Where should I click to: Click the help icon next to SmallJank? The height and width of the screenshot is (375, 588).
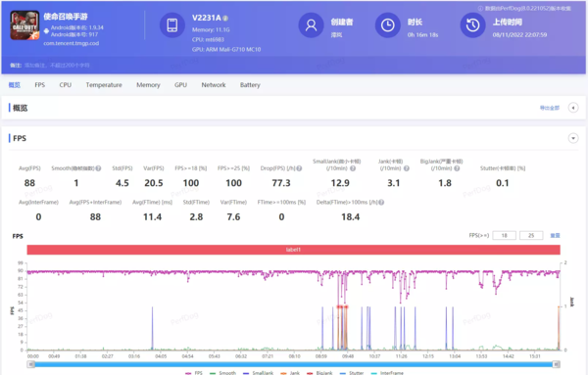[x=353, y=168]
